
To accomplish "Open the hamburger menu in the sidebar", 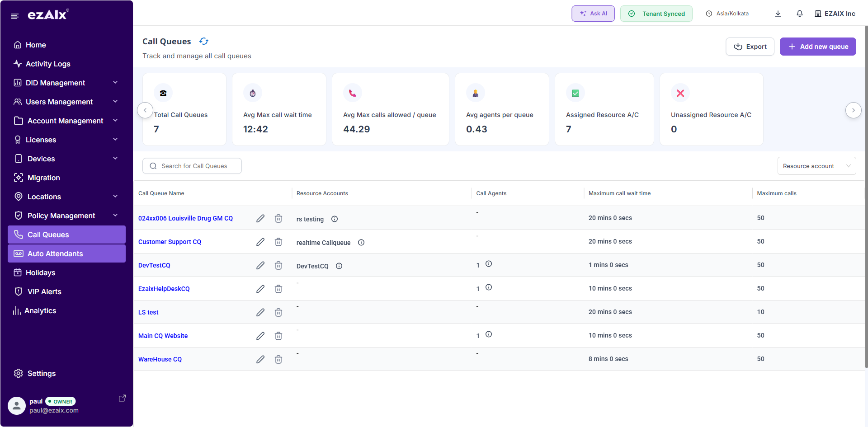I will [14, 15].
